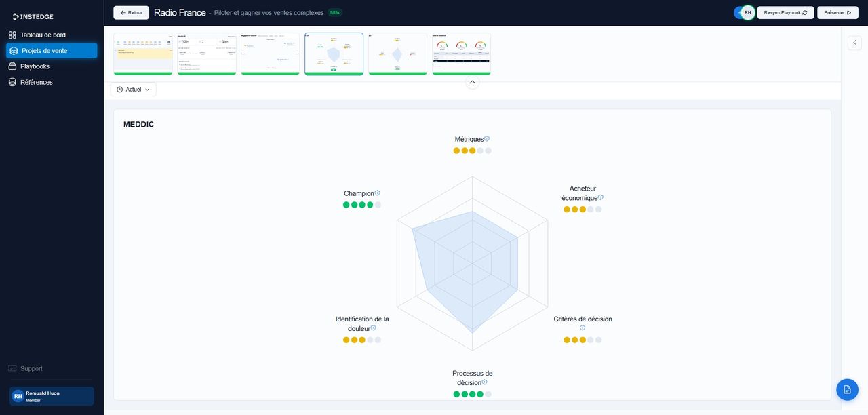Open the Playbooks section
The image size is (868, 415).
[35, 66]
